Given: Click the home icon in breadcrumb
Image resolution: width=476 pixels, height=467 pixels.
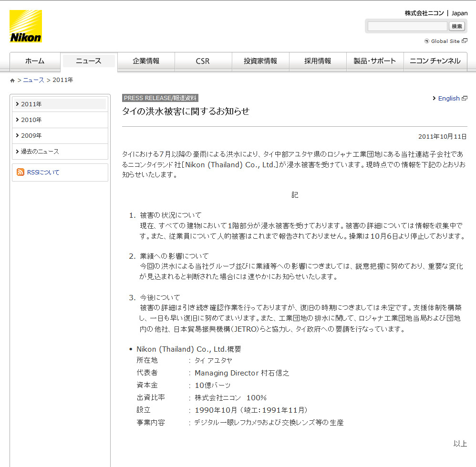Looking at the screenshot, I should [12, 81].
